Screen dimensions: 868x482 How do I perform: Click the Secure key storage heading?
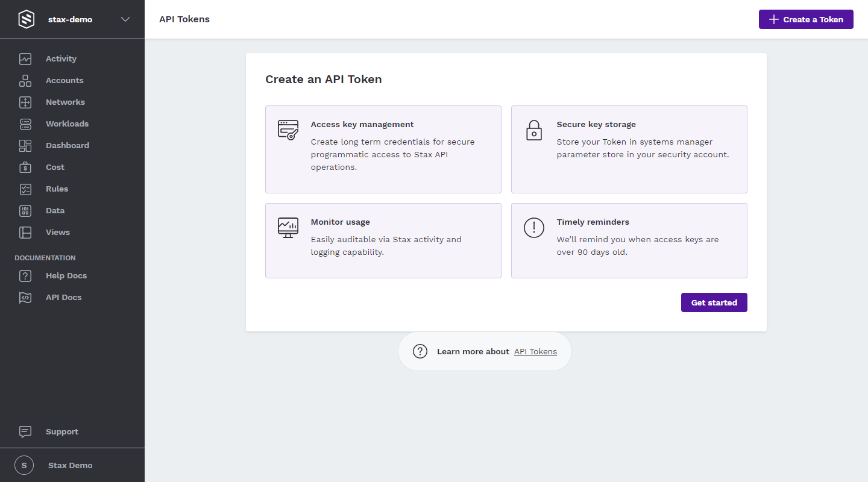point(596,125)
